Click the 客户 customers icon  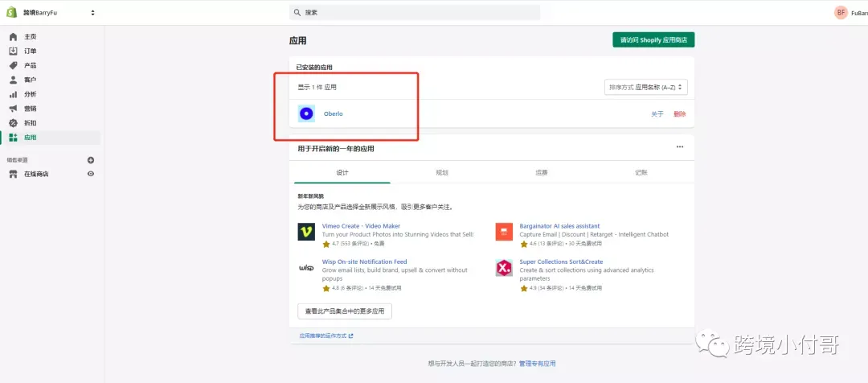(x=14, y=80)
